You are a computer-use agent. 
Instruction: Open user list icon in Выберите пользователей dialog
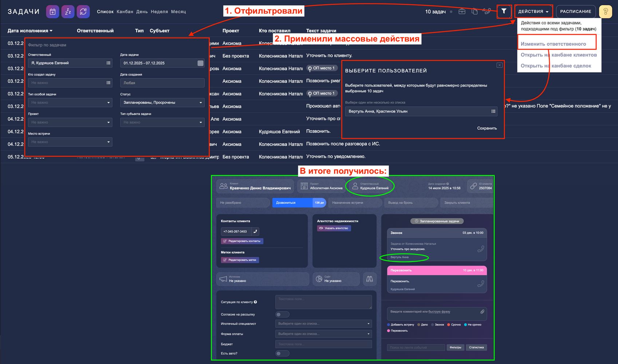coord(493,111)
